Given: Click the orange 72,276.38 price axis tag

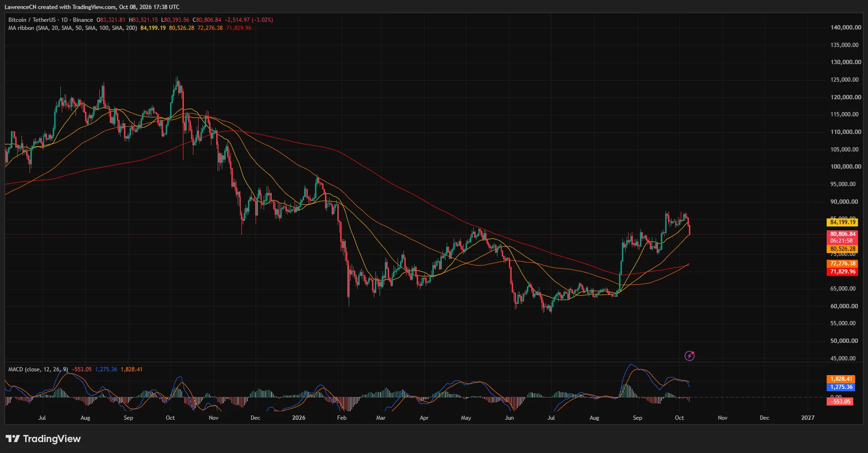Looking at the screenshot, I should click(x=843, y=264).
